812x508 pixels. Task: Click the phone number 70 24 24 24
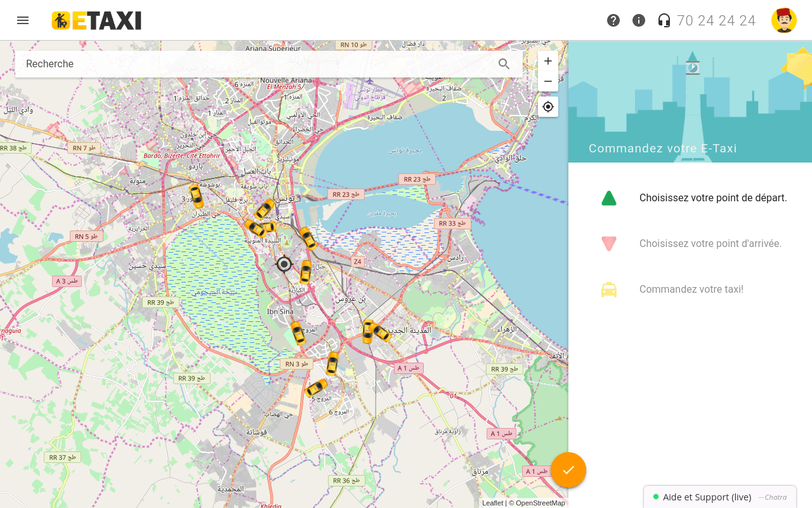(716, 20)
